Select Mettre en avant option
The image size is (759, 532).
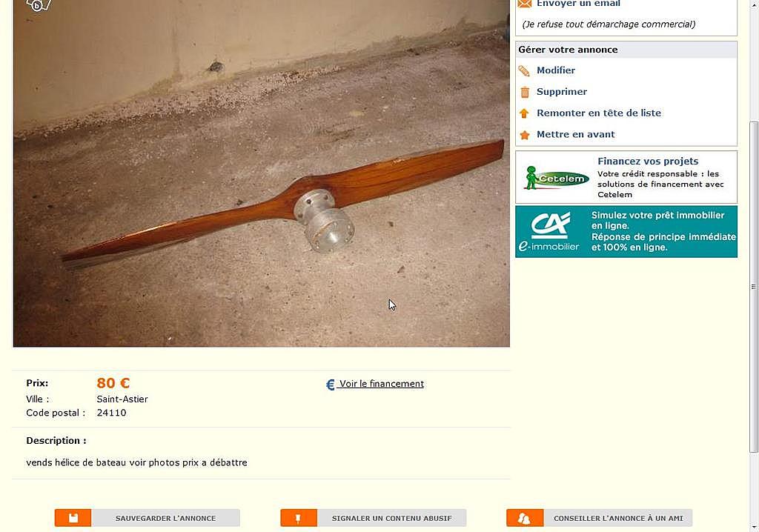(x=575, y=134)
